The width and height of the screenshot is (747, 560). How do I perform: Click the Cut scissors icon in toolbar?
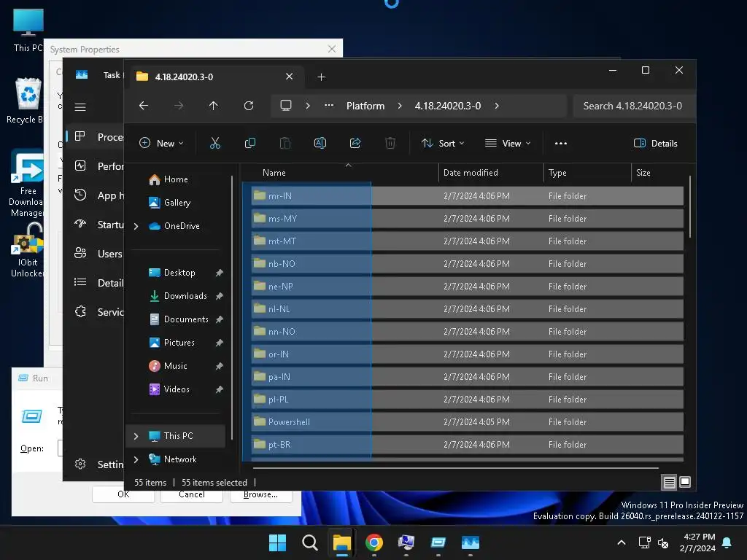215,143
